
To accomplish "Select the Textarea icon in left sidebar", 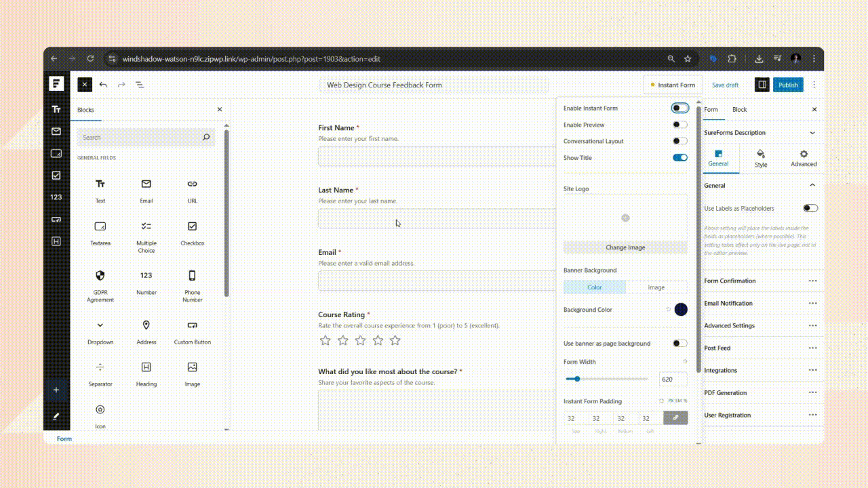I will (x=56, y=153).
